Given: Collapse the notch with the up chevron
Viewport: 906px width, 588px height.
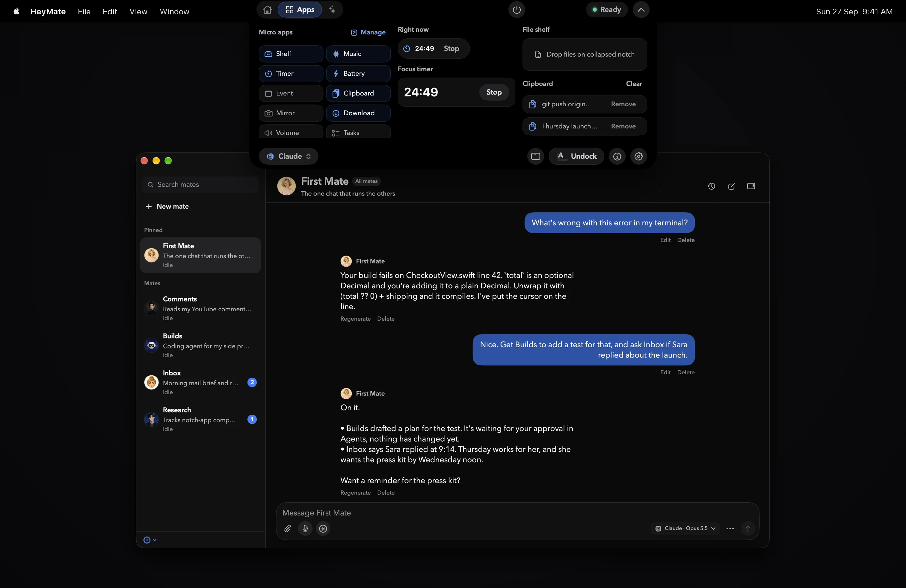Looking at the screenshot, I should click(x=641, y=10).
